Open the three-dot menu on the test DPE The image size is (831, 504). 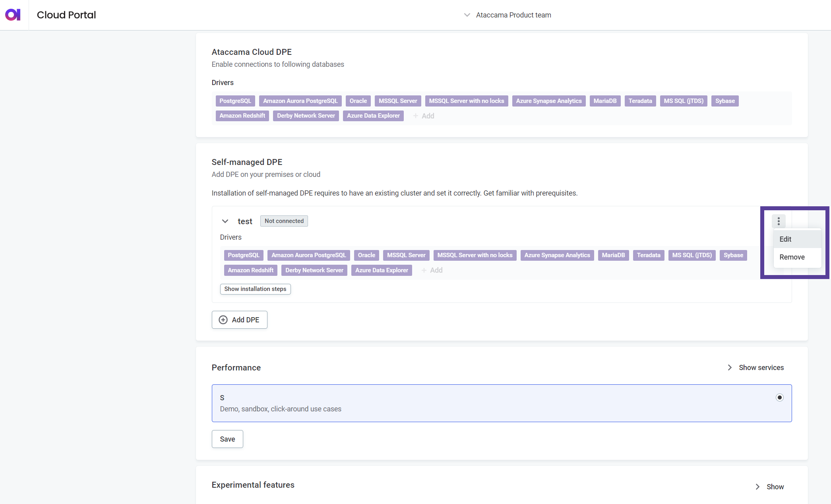(779, 221)
